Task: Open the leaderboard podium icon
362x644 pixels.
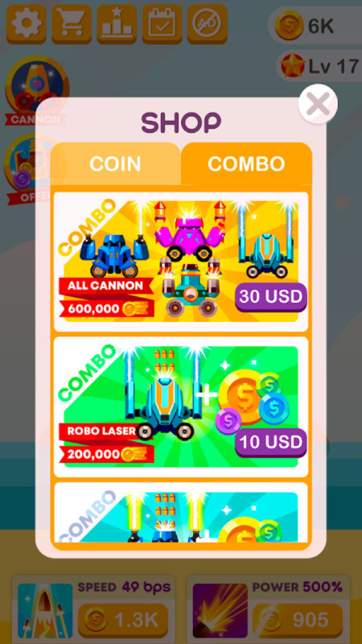Action: (x=117, y=24)
